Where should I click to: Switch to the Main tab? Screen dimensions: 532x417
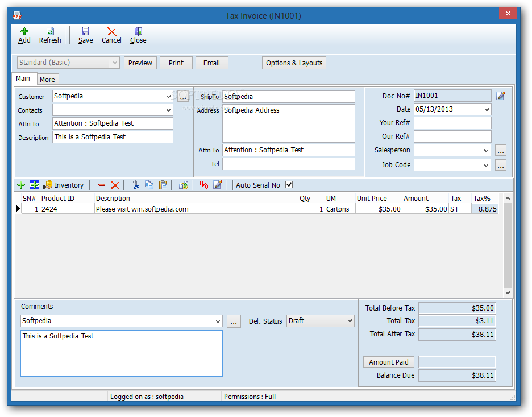click(x=23, y=79)
